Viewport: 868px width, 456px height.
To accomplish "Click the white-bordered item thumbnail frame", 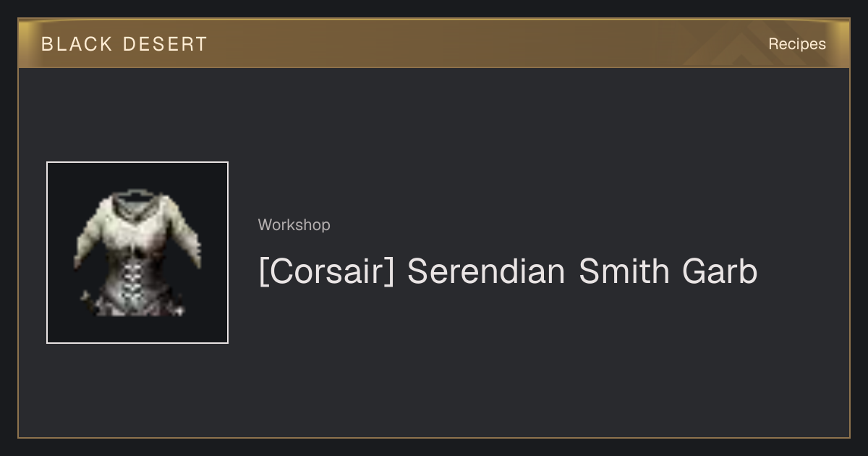I will coord(137,253).
